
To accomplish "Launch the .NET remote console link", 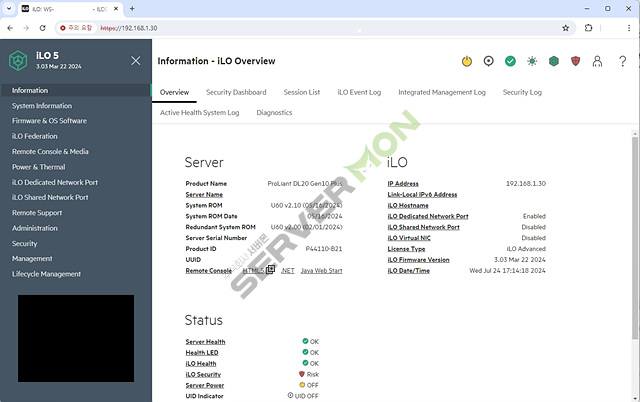I will point(288,271).
